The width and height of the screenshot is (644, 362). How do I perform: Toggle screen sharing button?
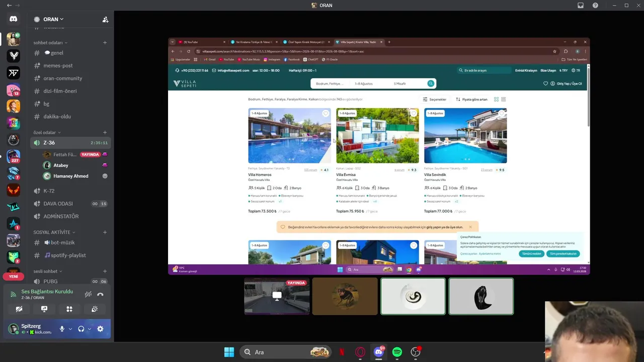pos(44,309)
